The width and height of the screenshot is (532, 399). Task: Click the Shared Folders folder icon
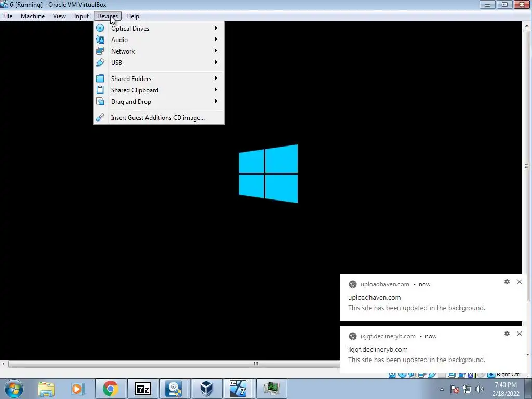tap(100, 78)
